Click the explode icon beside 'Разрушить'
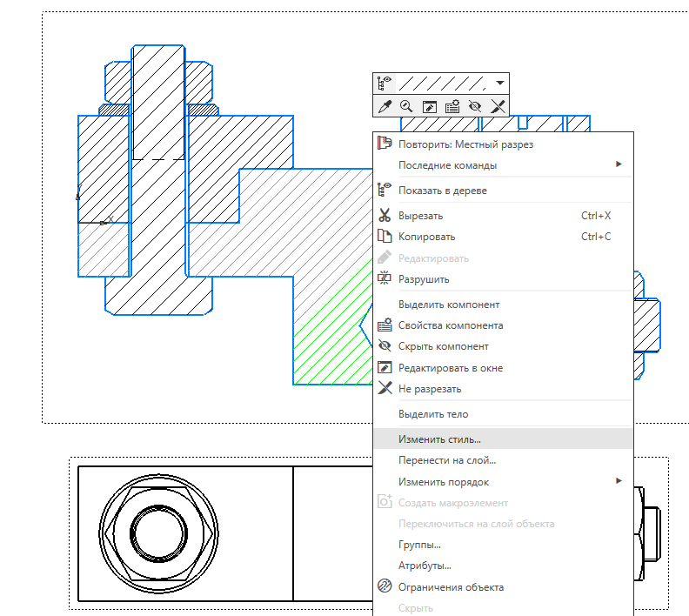 tap(385, 278)
